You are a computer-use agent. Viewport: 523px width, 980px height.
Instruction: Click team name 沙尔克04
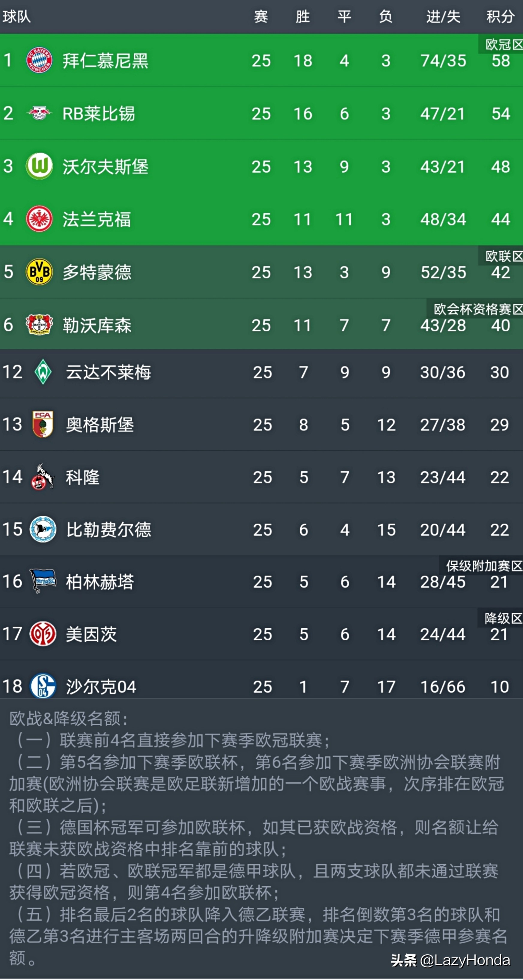tap(101, 687)
